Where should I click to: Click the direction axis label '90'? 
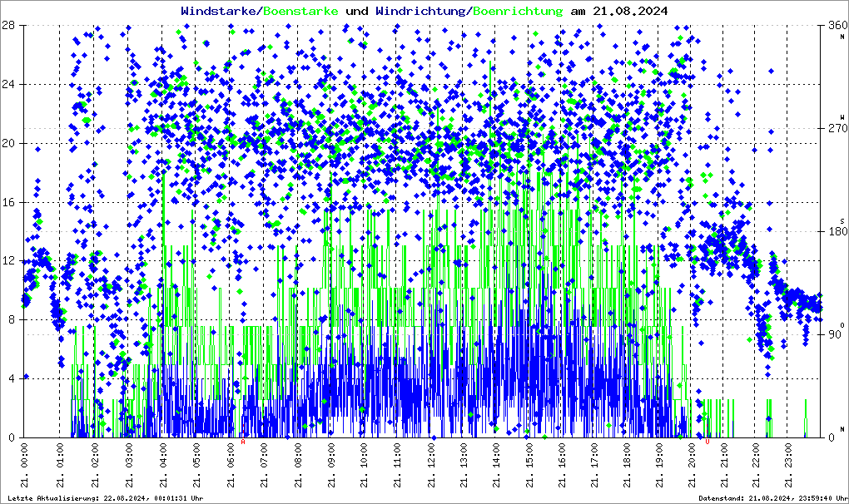coord(835,334)
